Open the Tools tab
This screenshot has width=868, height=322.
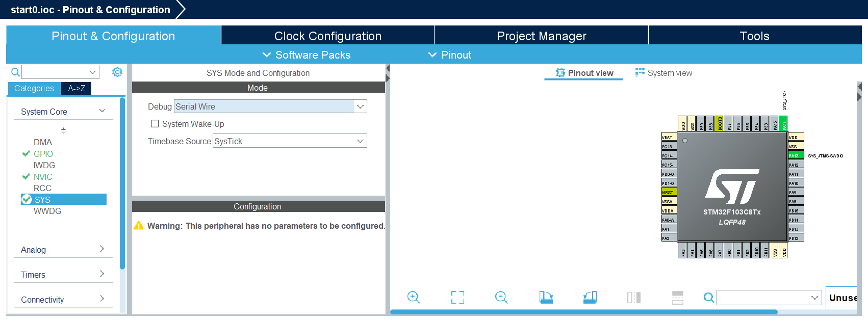755,36
